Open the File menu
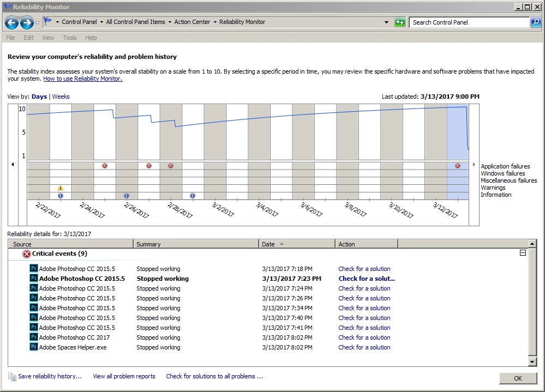 coord(10,38)
